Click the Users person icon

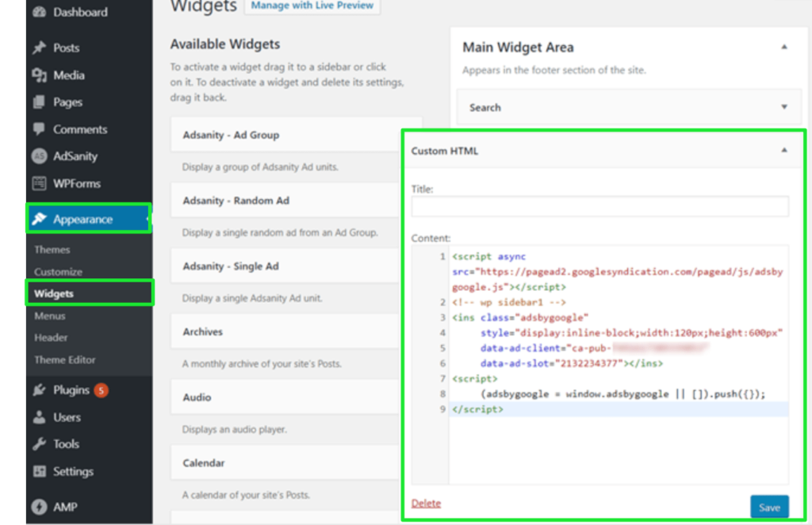pyautogui.click(x=40, y=417)
